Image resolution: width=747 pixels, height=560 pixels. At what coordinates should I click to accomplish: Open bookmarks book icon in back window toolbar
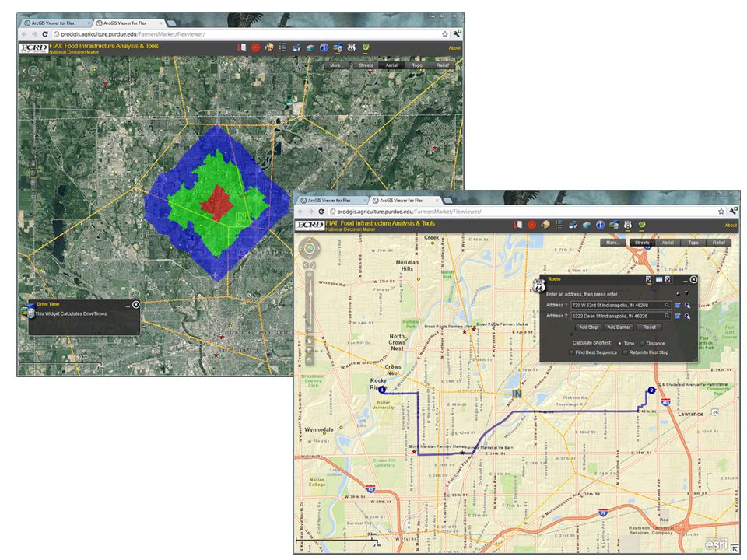coord(241,47)
